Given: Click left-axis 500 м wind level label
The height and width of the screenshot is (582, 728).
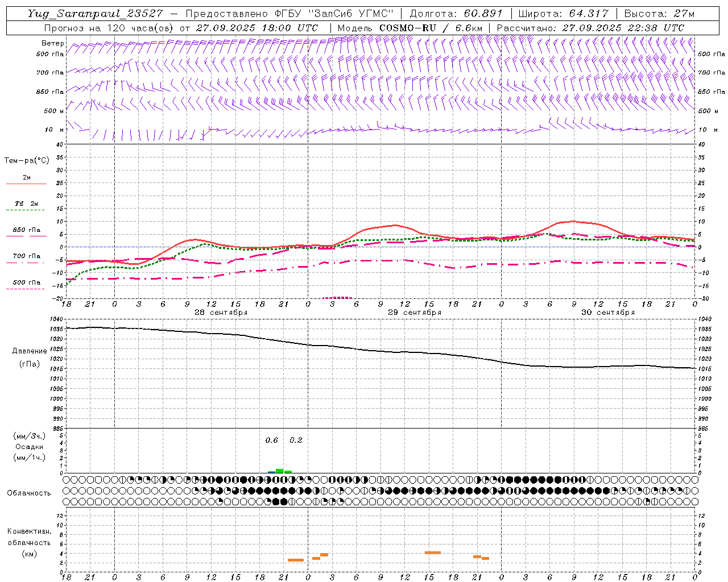Looking at the screenshot, I should tap(54, 111).
